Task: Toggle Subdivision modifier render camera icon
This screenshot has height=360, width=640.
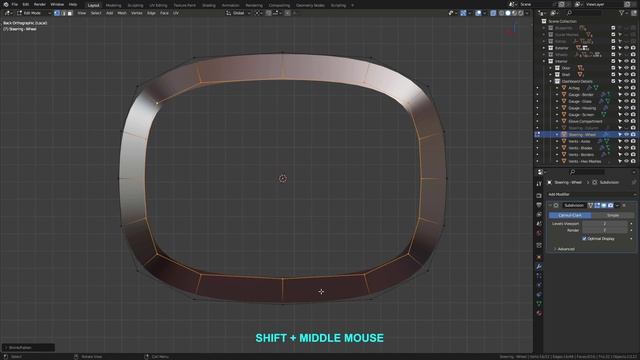Action: point(611,205)
